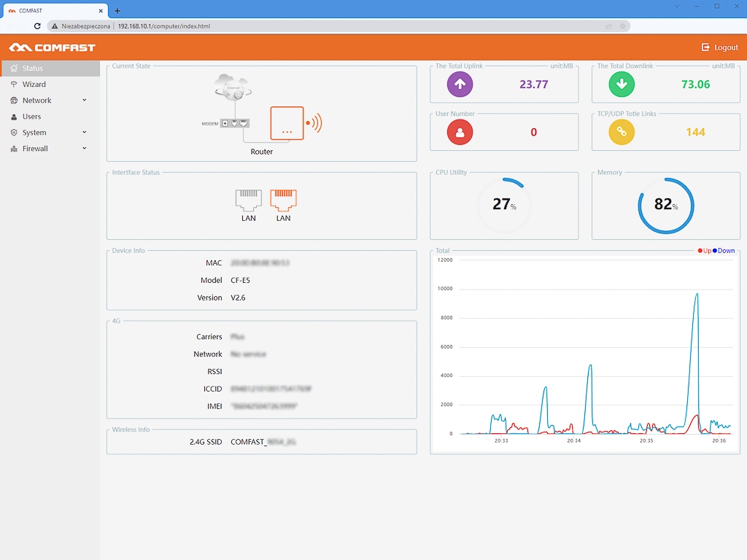The height and width of the screenshot is (560, 747).
Task: Click the yellow TCP/UDP links icon
Action: 622,132
